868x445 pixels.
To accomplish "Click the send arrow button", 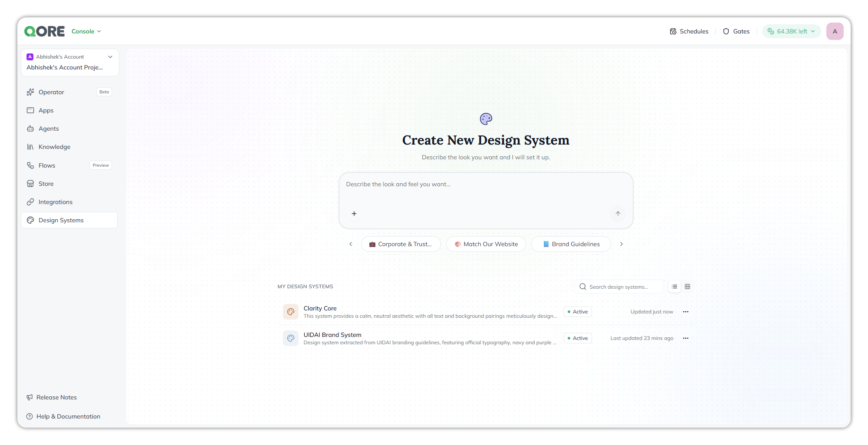I will [618, 214].
